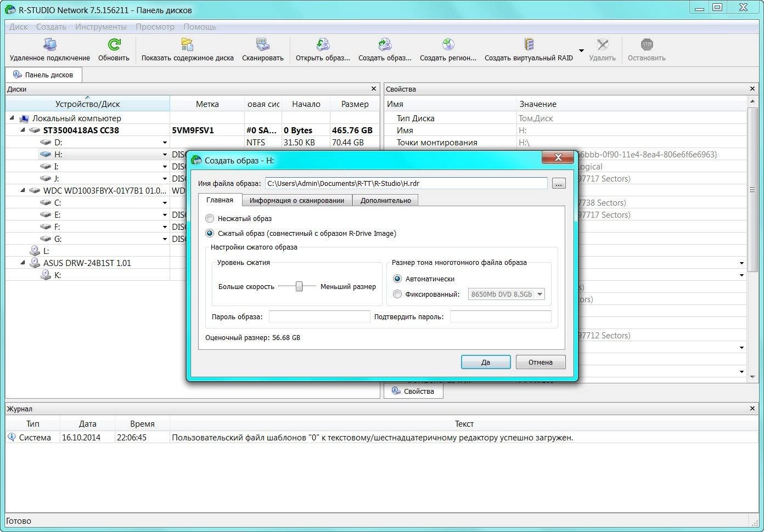This screenshot has height=532, width=764.
Task: Open the Просмотр menu
Action: tap(155, 26)
